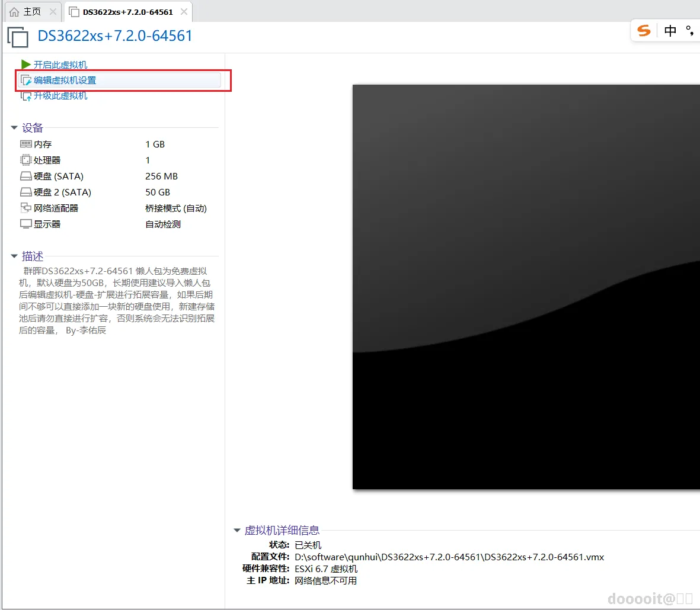Click the 网络信息不可用 IP value
The image size is (700, 610).
point(325,580)
